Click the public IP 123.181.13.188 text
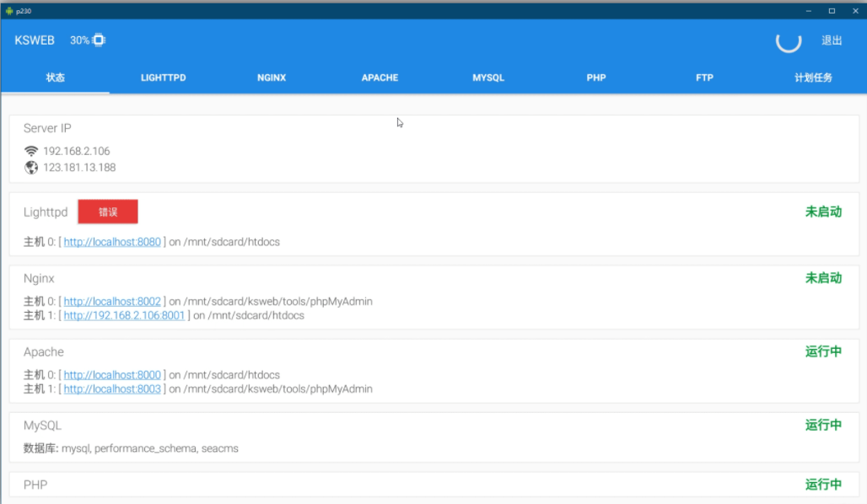This screenshot has width=867, height=504. coord(79,168)
